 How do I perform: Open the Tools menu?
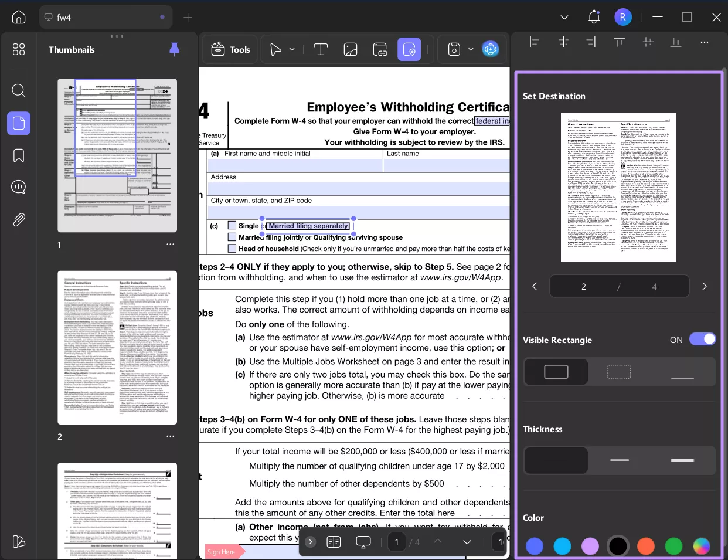point(230,50)
